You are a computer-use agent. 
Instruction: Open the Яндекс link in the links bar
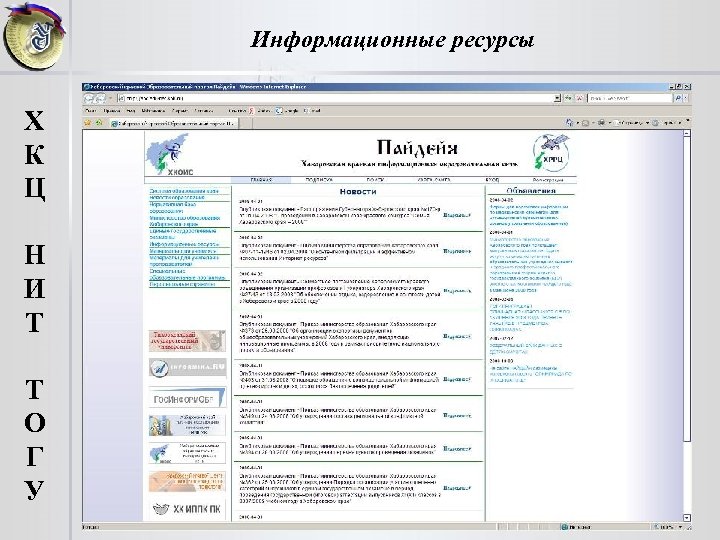(260, 111)
